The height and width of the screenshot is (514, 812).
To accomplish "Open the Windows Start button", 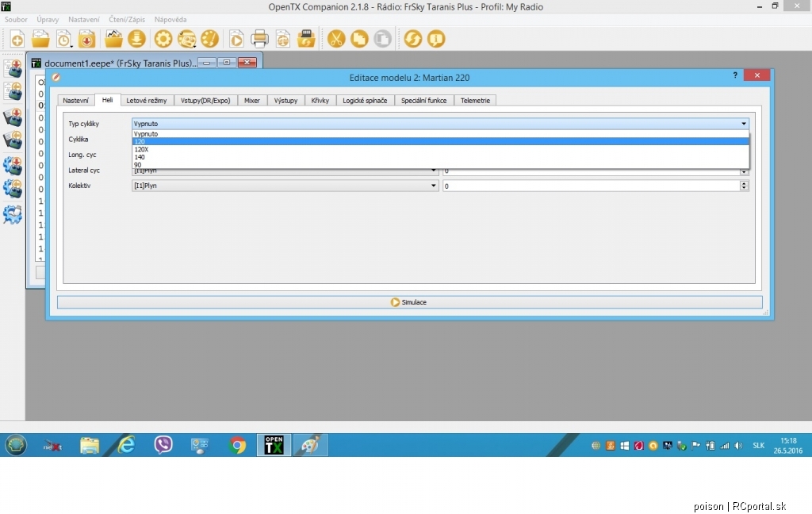I will pos(16,444).
